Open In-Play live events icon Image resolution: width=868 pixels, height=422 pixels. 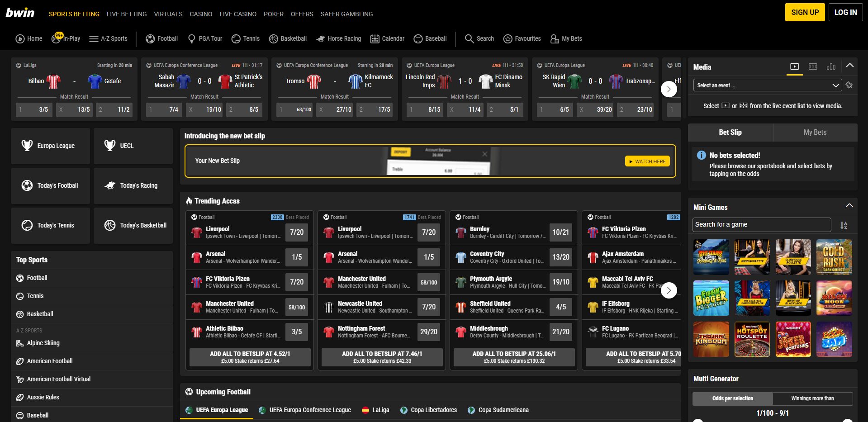(56, 39)
